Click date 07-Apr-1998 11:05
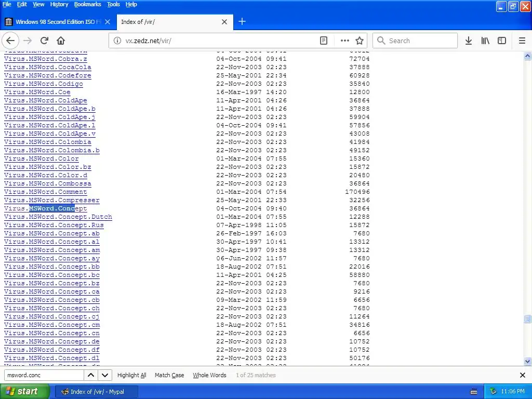Screen dimensions: 532x399 click(x=251, y=225)
